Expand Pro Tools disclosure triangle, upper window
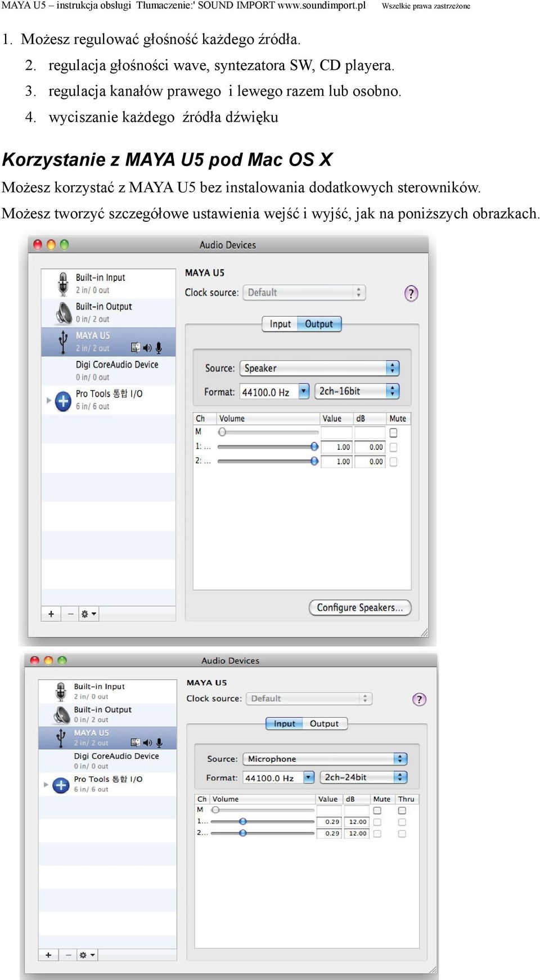The image size is (540, 980). (48, 400)
